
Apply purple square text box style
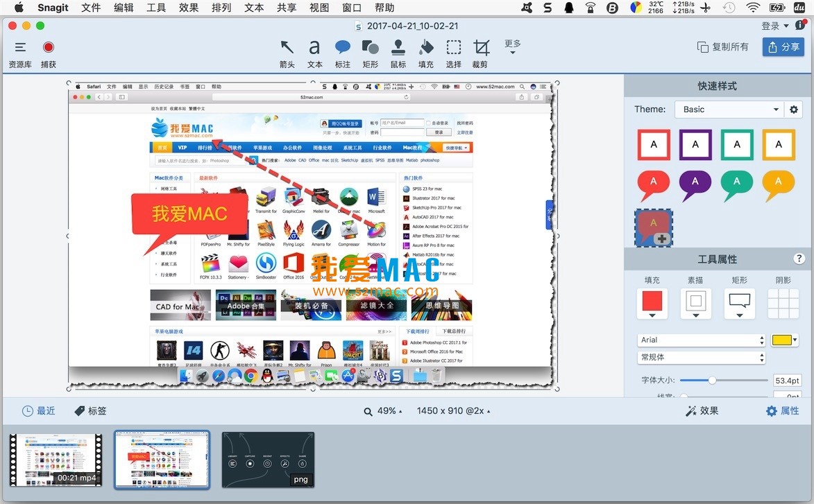click(695, 145)
